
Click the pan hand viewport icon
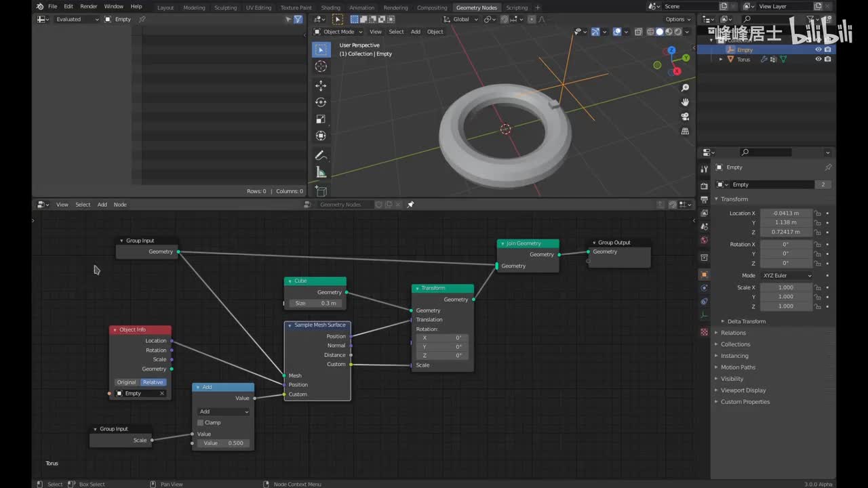coord(685,102)
